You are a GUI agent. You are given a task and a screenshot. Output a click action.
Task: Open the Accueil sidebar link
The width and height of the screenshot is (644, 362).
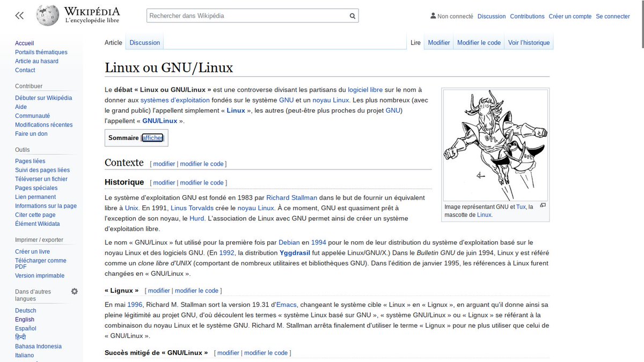click(24, 43)
